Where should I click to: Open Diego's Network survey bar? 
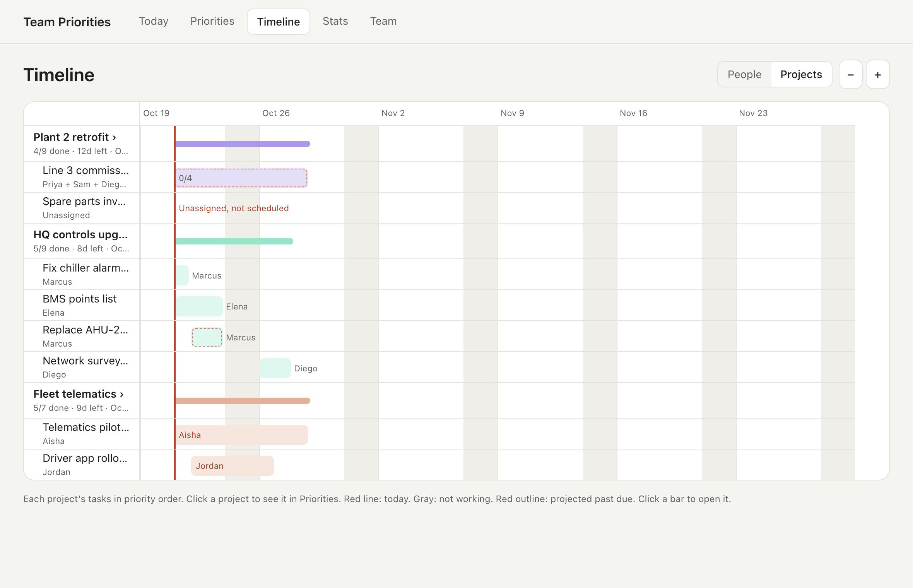tap(275, 368)
